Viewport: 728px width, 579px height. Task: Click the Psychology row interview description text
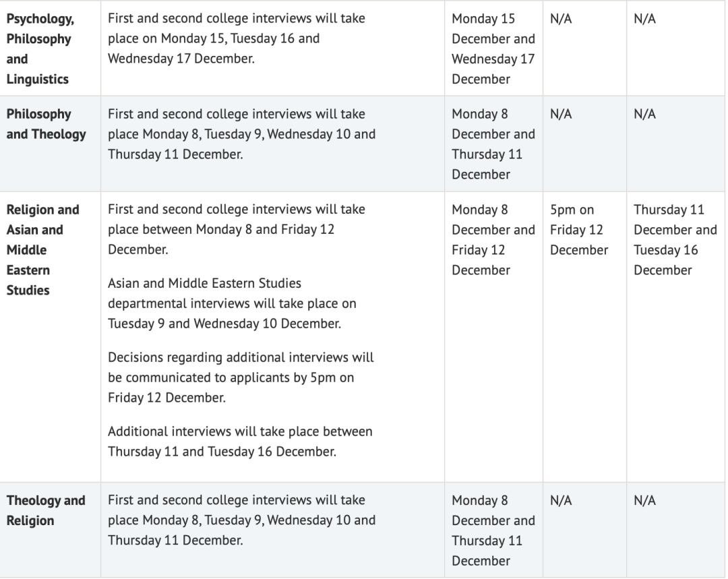(x=237, y=38)
